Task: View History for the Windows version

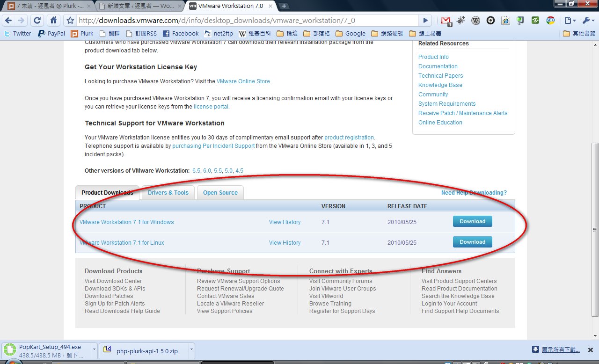Action: click(285, 222)
